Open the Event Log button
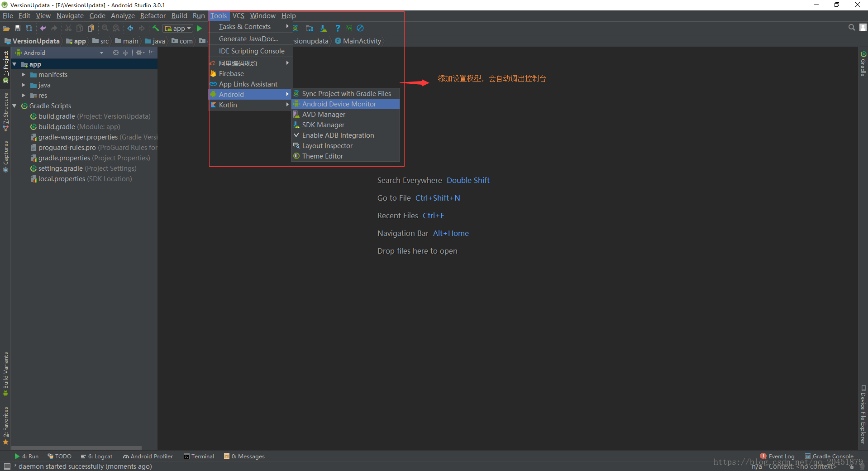Viewport: 868px width, 471px height. tap(777, 457)
